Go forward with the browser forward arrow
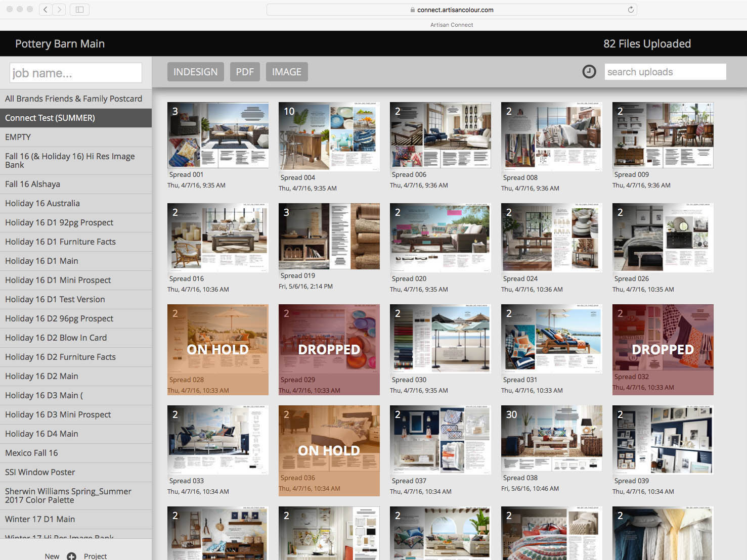Image resolution: width=747 pixels, height=560 pixels. 59,9
